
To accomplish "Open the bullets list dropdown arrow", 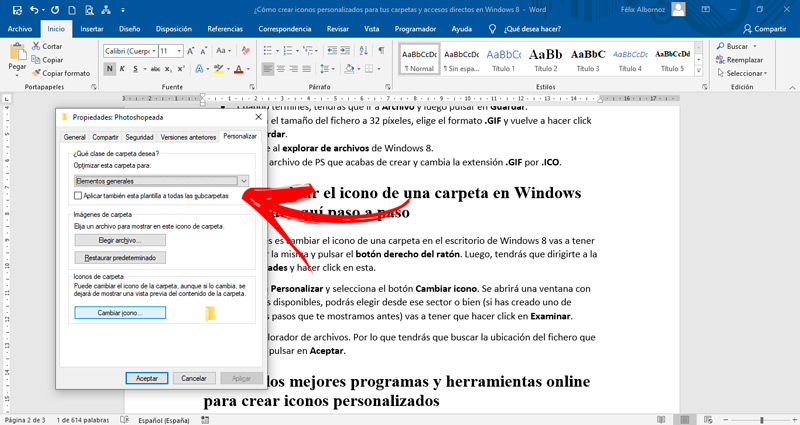I will [277, 51].
